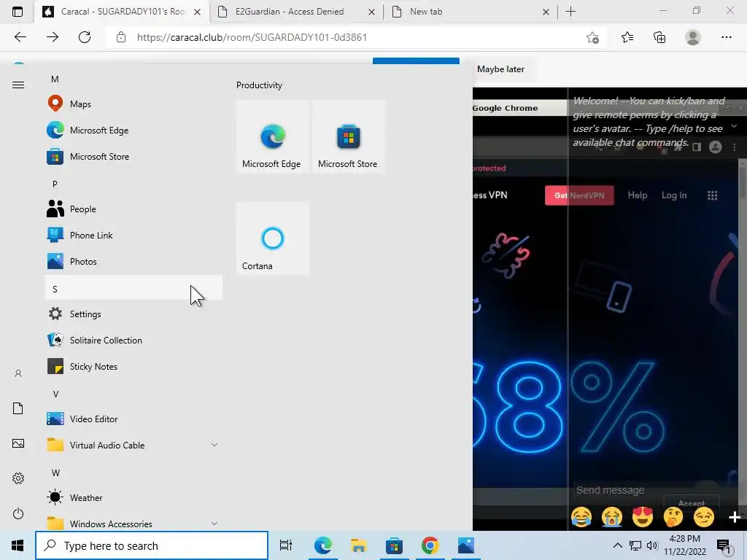The width and height of the screenshot is (747, 560).
Task: Click the Windows Start button
Action: [18, 545]
